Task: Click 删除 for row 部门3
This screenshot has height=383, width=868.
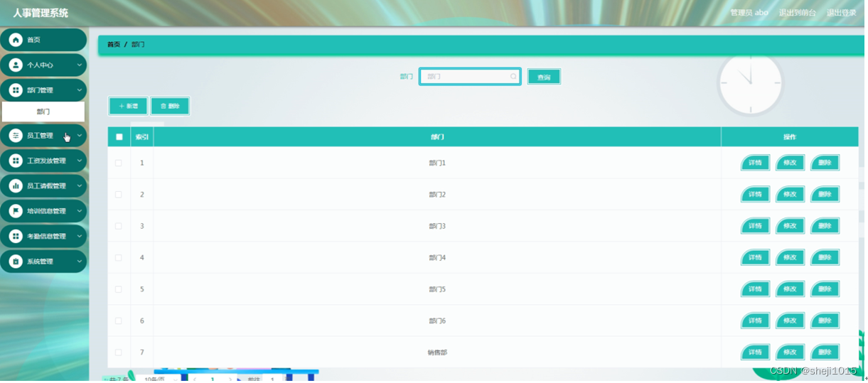Action: 825,226
